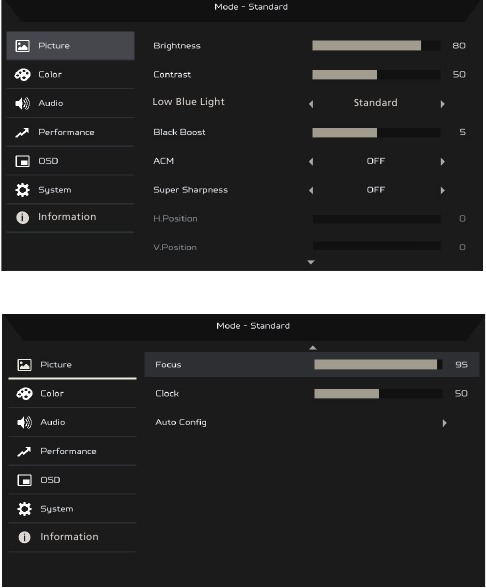Click the Performance arrow icon in top menu
This screenshot has height=588, width=486.
(x=22, y=132)
